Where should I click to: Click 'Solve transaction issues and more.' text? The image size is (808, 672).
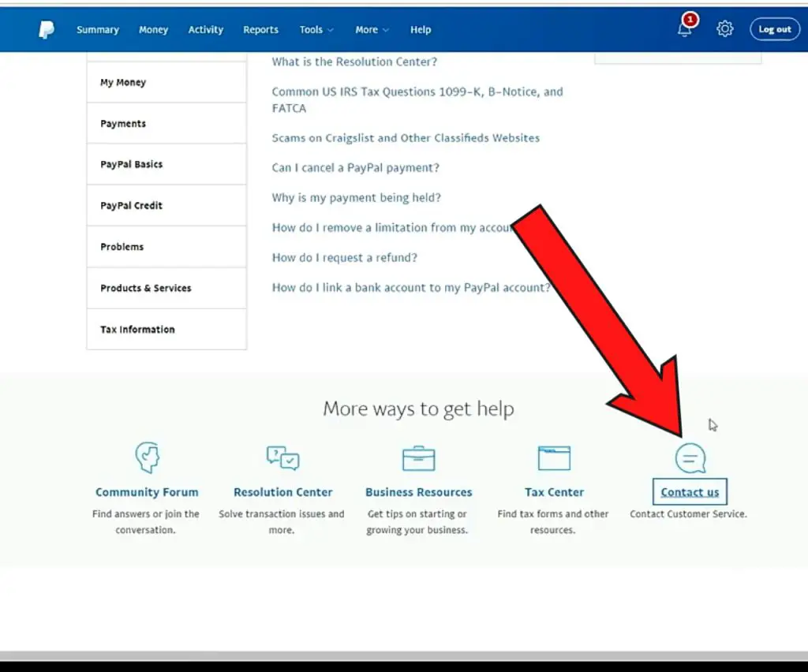coord(282,521)
